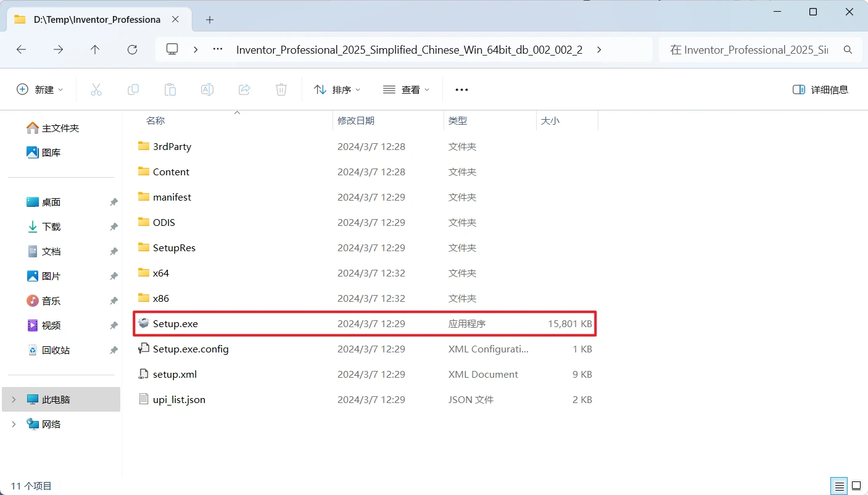Add a new tab with plus button
Viewport: 868px width, 495px height.
pos(210,20)
